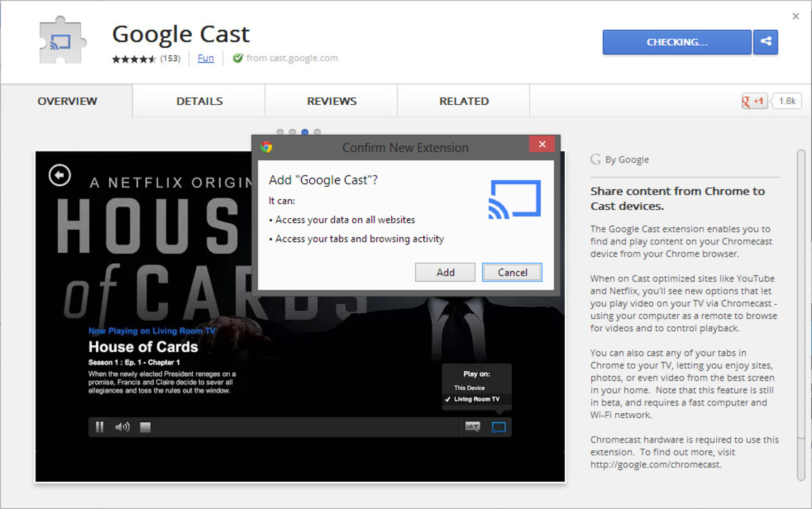Choose Living Room TV in Play on menu

pyautogui.click(x=477, y=399)
